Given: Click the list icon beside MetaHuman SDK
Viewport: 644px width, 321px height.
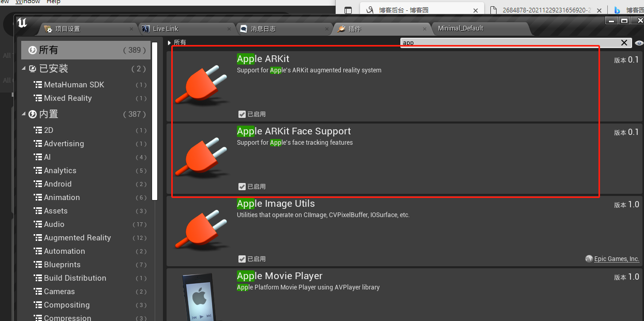Looking at the screenshot, I should click(x=38, y=85).
